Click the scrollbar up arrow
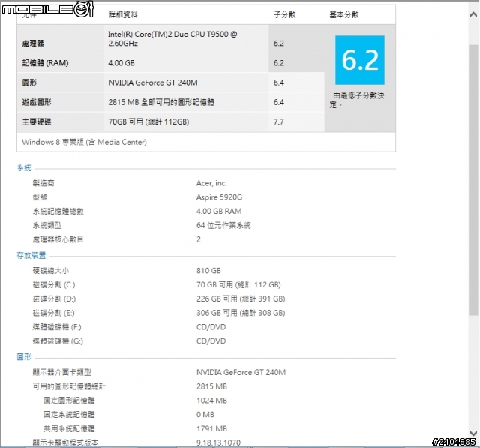The width and height of the screenshot is (480, 448). (473, 15)
